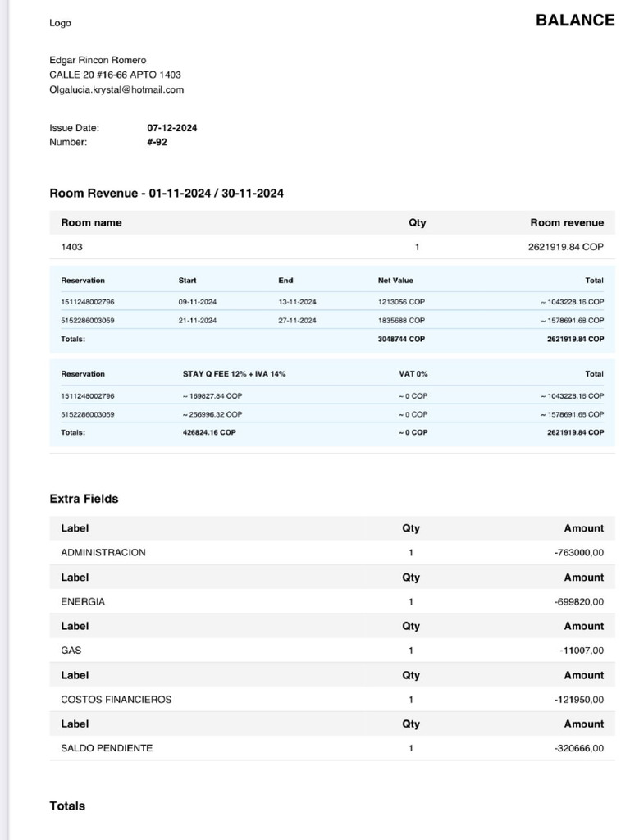Click the Room Revenue section heading

166,193
